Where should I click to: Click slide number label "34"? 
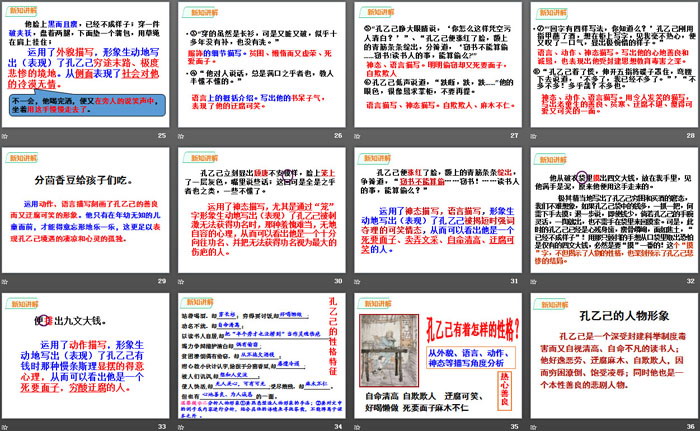(338, 427)
